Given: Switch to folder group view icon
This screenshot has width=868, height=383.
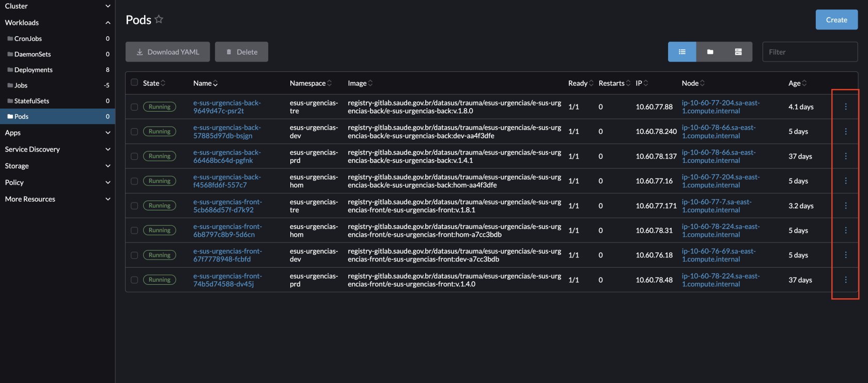Looking at the screenshot, I should tap(710, 52).
